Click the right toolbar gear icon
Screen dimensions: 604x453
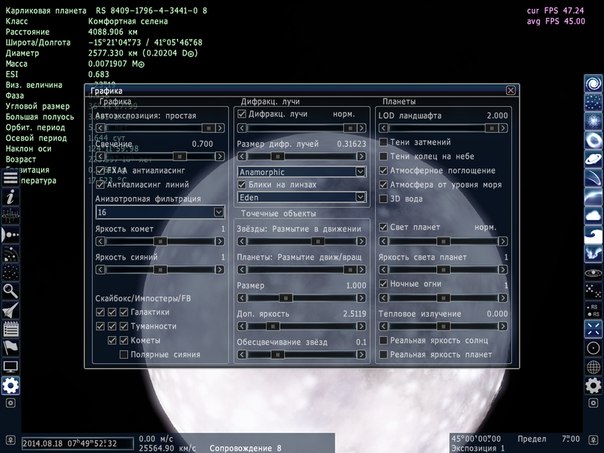tap(593, 386)
